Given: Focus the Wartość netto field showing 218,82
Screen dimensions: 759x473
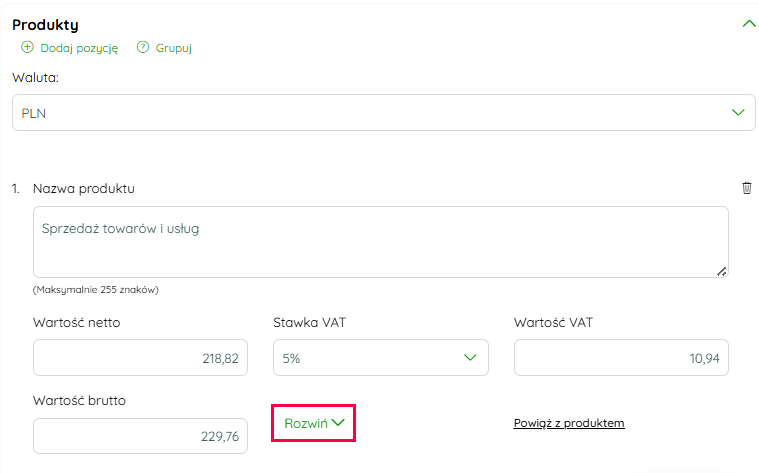Looking at the screenshot, I should point(140,357).
